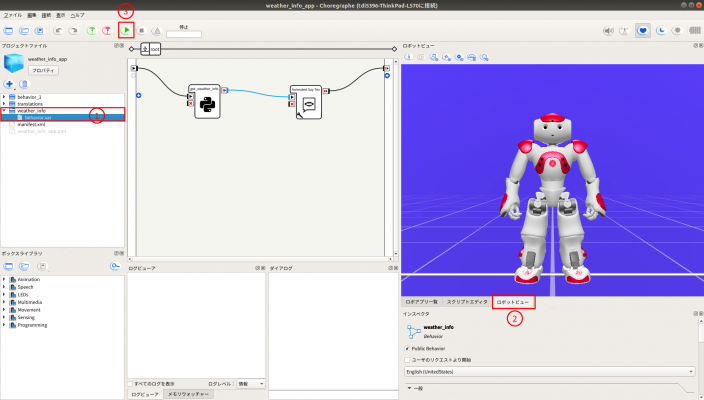Switch to the メモリウォッチャー tab

click(x=187, y=395)
